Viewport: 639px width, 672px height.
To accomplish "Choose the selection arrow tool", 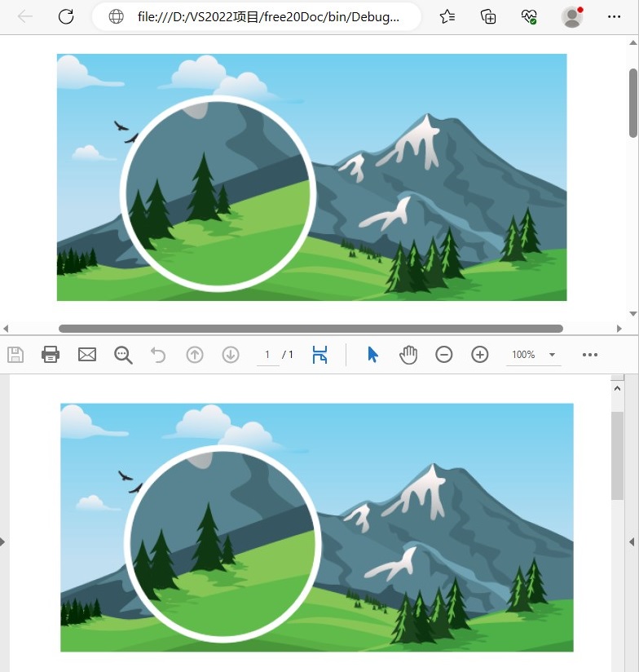I will pos(372,355).
